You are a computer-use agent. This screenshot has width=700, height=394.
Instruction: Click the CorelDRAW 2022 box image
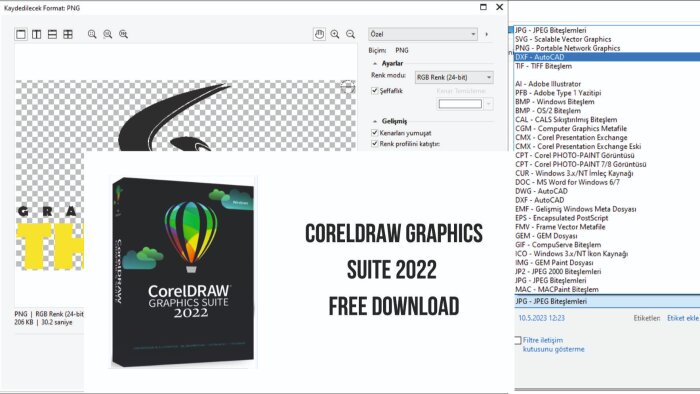click(183, 272)
